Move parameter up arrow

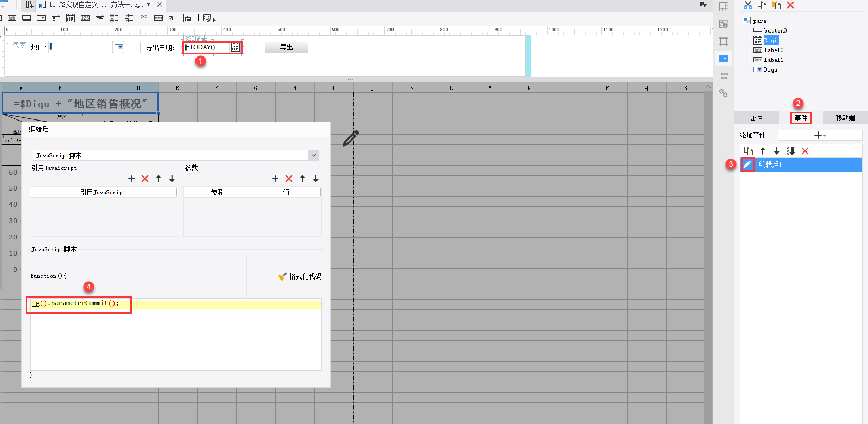pyautogui.click(x=302, y=179)
